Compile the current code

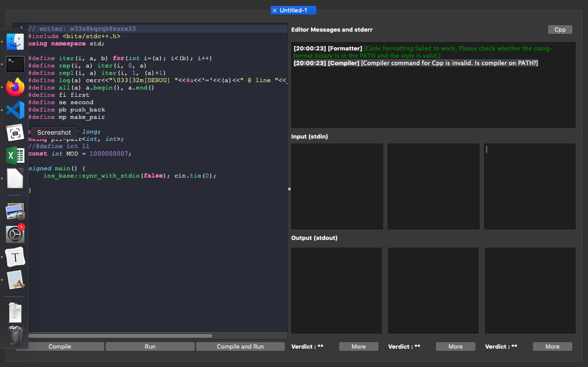60,346
